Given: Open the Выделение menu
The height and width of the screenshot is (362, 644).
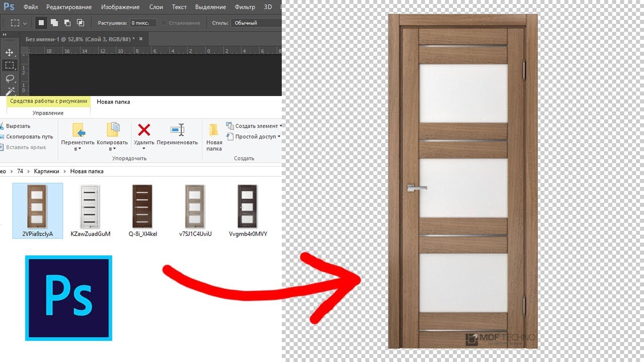Looking at the screenshot, I should [212, 7].
